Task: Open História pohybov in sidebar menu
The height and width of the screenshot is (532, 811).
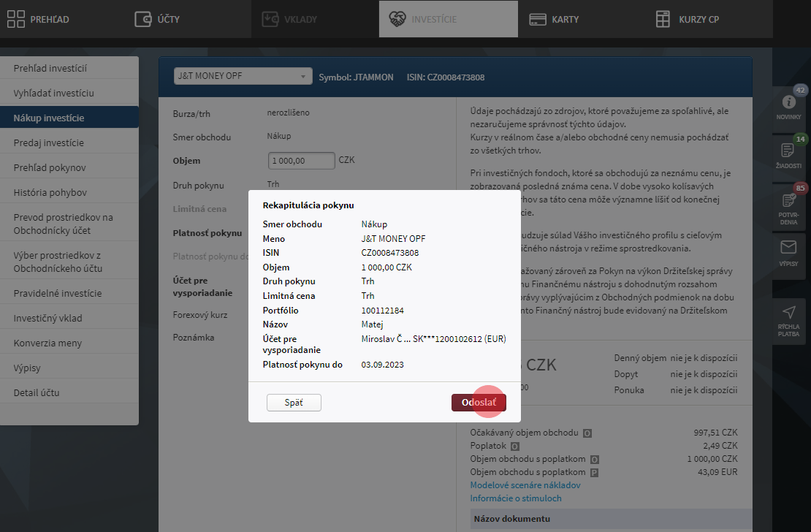Action: (x=50, y=192)
